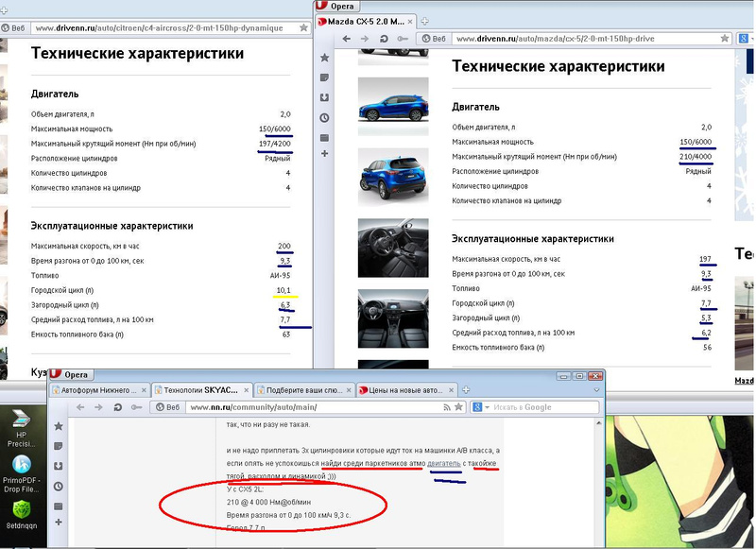The height and width of the screenshot is (549, 756).
Task: Open History clock panel in Mazda window sidebar
Action: click(x=324, y=117)
